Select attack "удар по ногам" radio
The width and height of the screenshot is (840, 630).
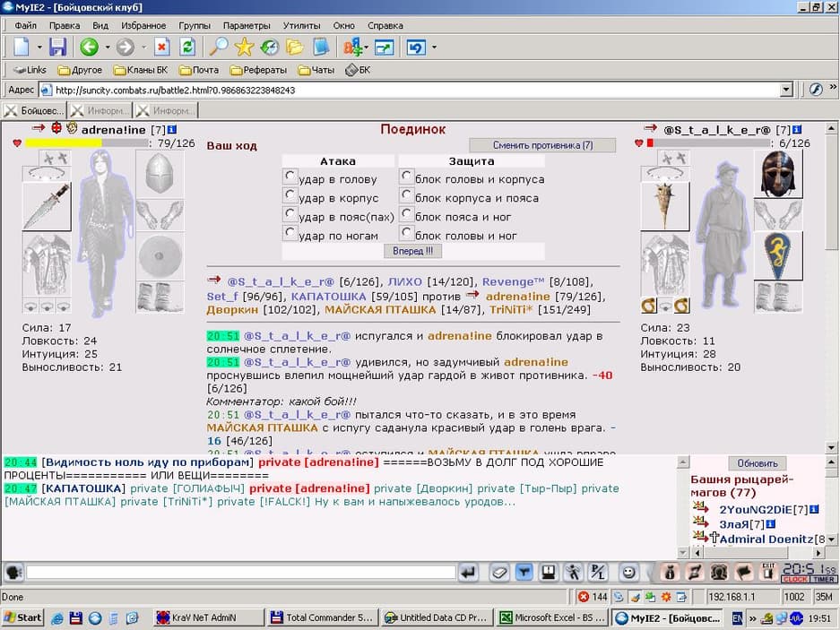(290, 233)
